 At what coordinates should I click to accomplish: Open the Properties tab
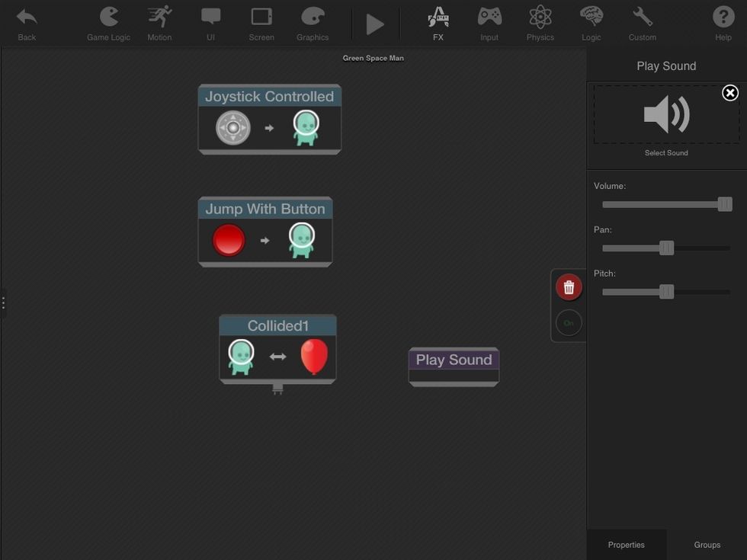pyautogui.click(x=626, y=544)
